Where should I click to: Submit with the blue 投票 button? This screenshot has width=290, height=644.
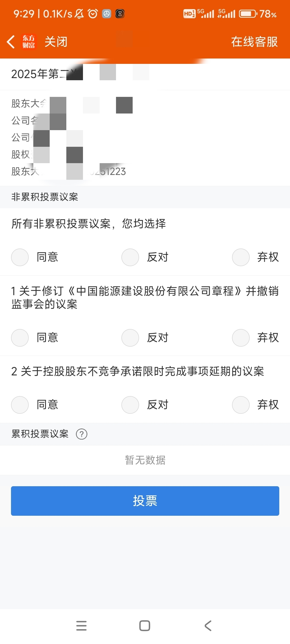pyautogui.click(x=145, y=501)
